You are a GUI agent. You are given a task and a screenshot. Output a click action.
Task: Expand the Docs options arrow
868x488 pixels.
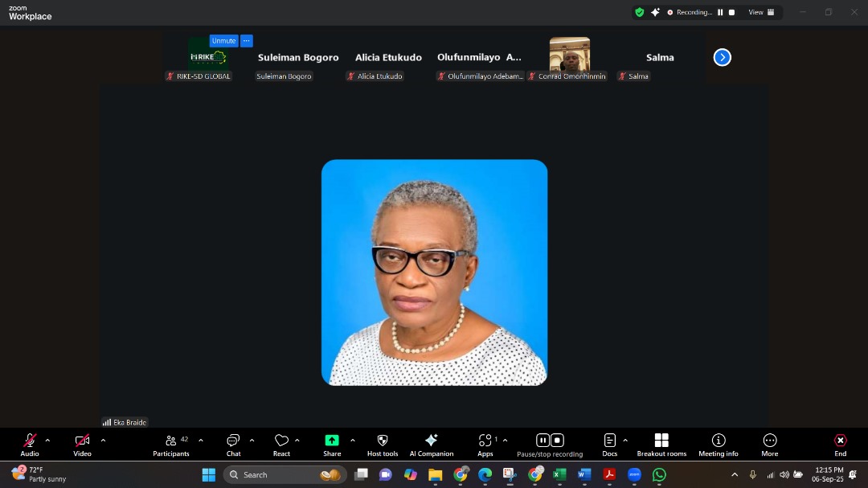625,441
